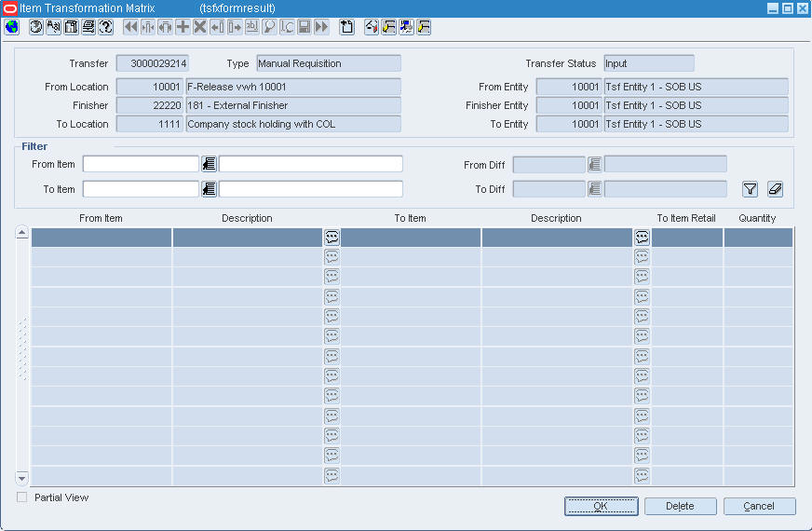The height and width of the screenshot is (531, 812).
Task: Click the To Entity 'Tsf Entity 1 - SOB US'
Action: [696, 124]
